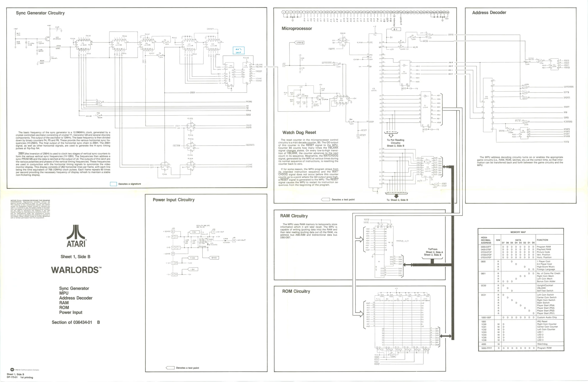Click the large "Sheet 1, Side B" under the Atari logo
The width and height of the screenshot is (588, 382).
point(76,256)
